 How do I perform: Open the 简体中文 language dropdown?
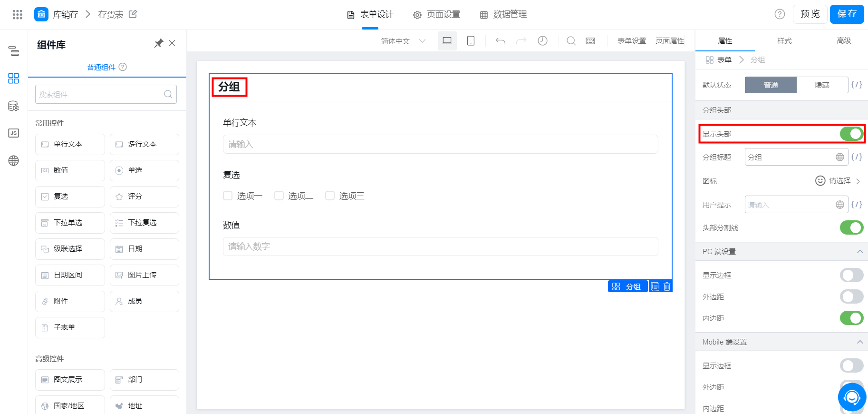tap(403, 41)
